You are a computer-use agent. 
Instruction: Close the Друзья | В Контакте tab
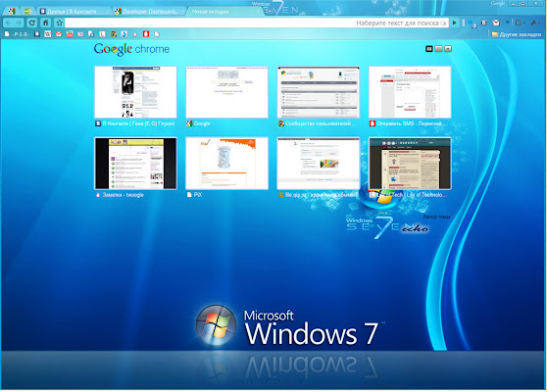pos(107,12)
